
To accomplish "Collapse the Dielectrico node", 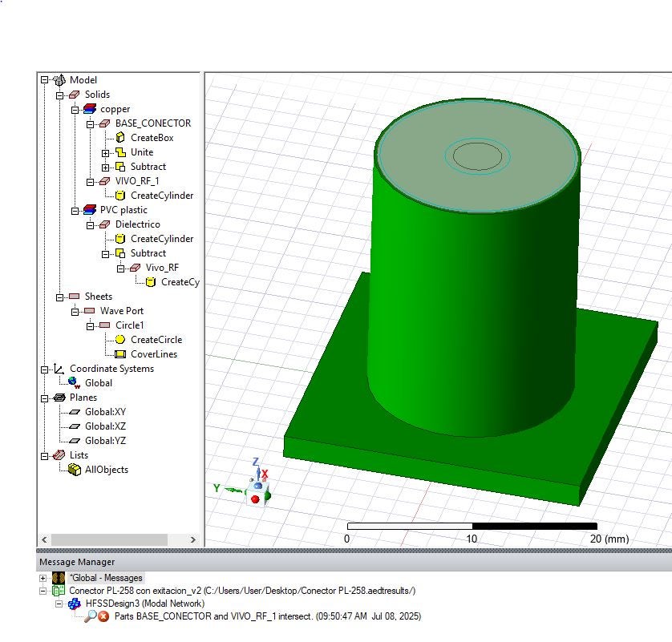I will (90, 225).
